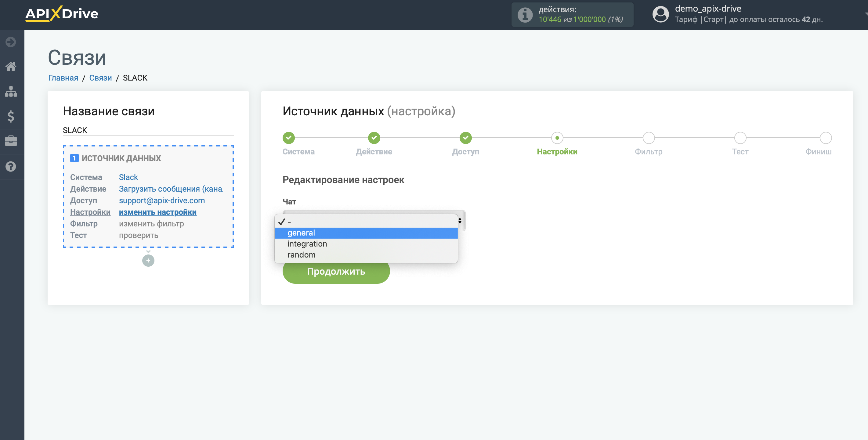Add a new block with the plus button
This screenshot has height=440, width=868.
tap(148, 260)
